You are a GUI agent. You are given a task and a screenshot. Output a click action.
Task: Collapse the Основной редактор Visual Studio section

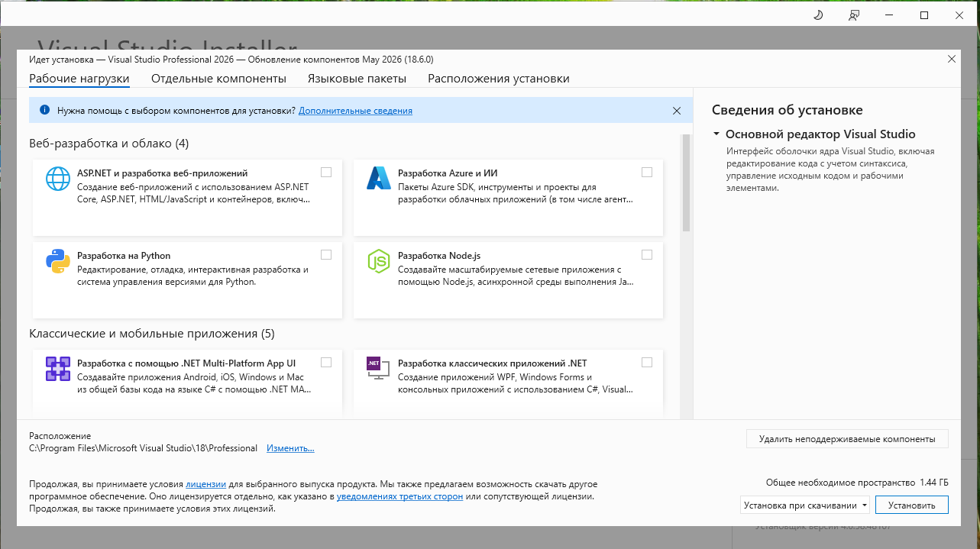pyautogui.click(x=716, y=134)
